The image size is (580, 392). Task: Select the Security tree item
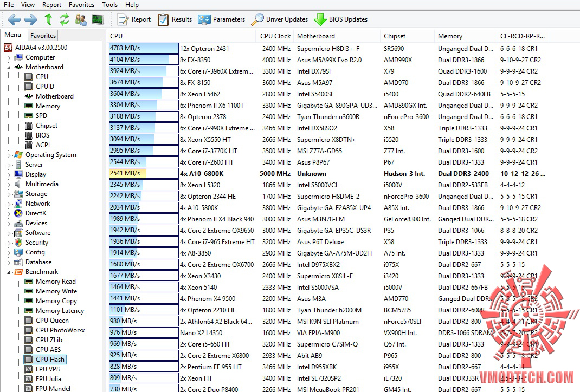[31, 243]
